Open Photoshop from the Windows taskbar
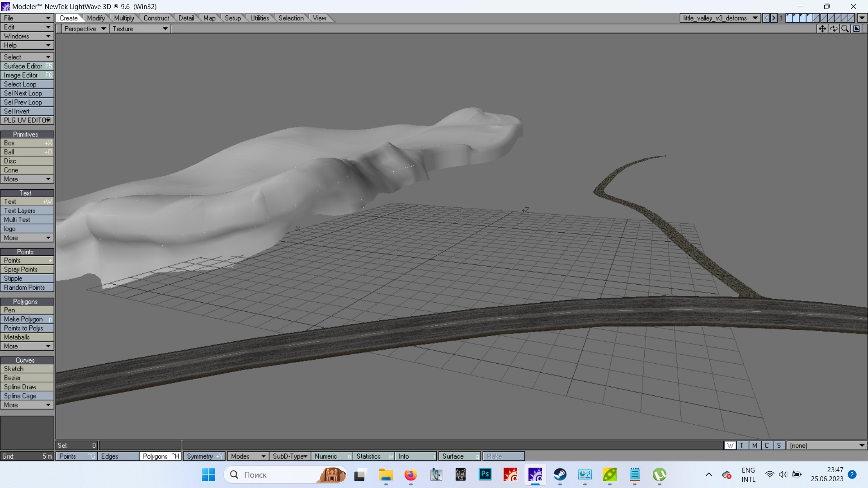This screenshot has height=488, width=868. tap(485, 474)
